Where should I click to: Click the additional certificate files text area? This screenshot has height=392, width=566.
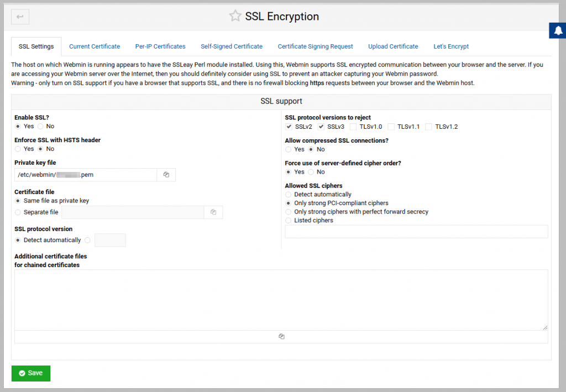coord(281,300)
